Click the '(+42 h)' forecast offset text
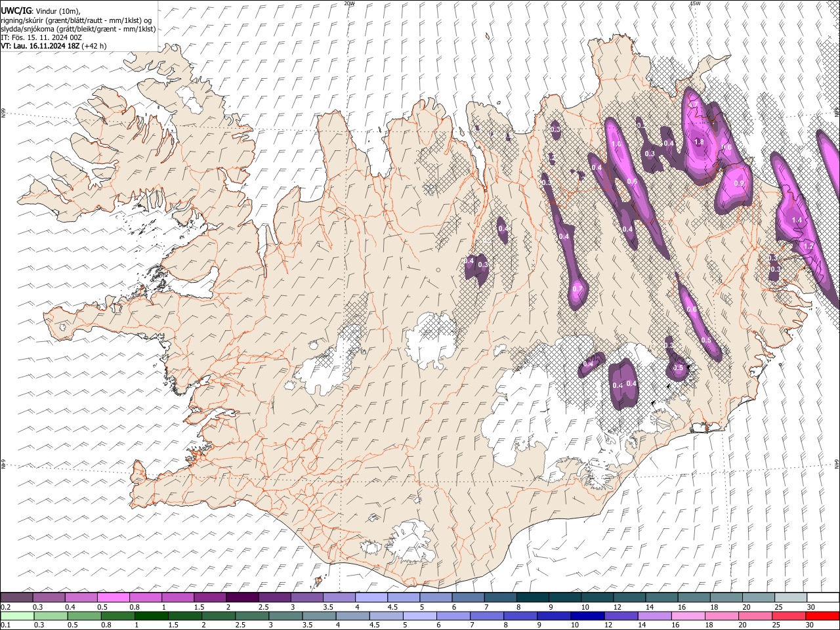Viewport: 840px width, 630px height. 94,46
